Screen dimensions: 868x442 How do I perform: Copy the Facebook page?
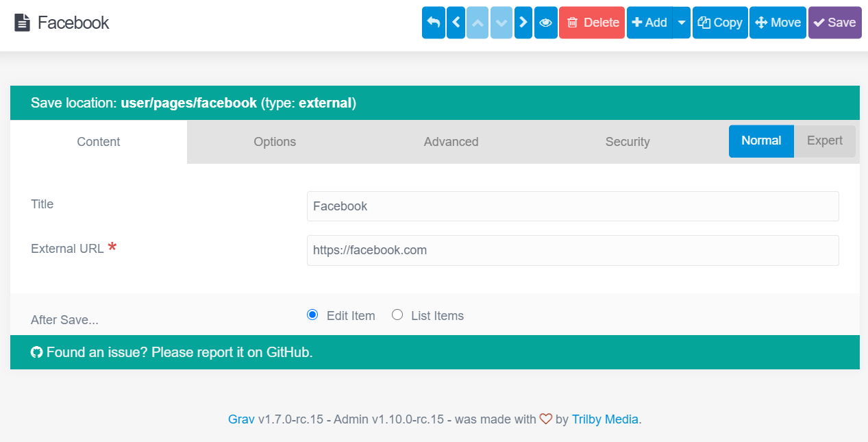coord(720,23)
